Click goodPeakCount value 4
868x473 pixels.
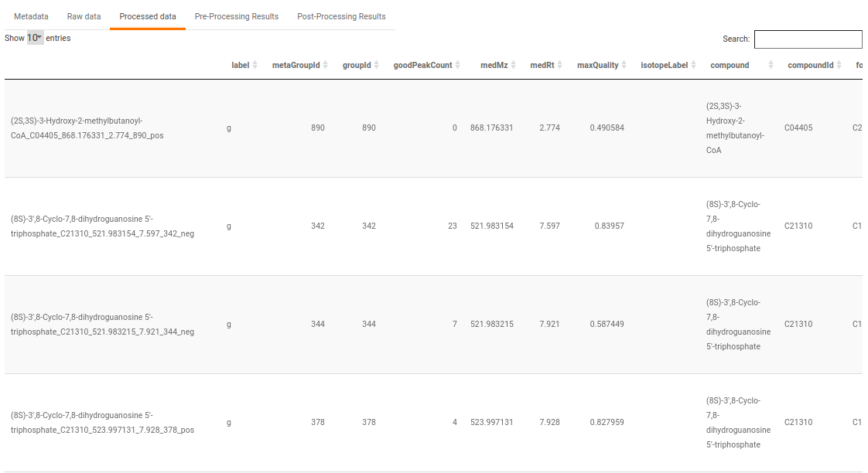[454, 422]
